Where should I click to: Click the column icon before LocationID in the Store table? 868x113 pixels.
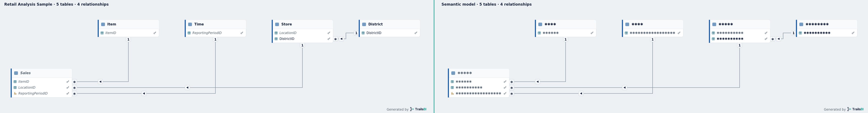(x=276, y=33)
